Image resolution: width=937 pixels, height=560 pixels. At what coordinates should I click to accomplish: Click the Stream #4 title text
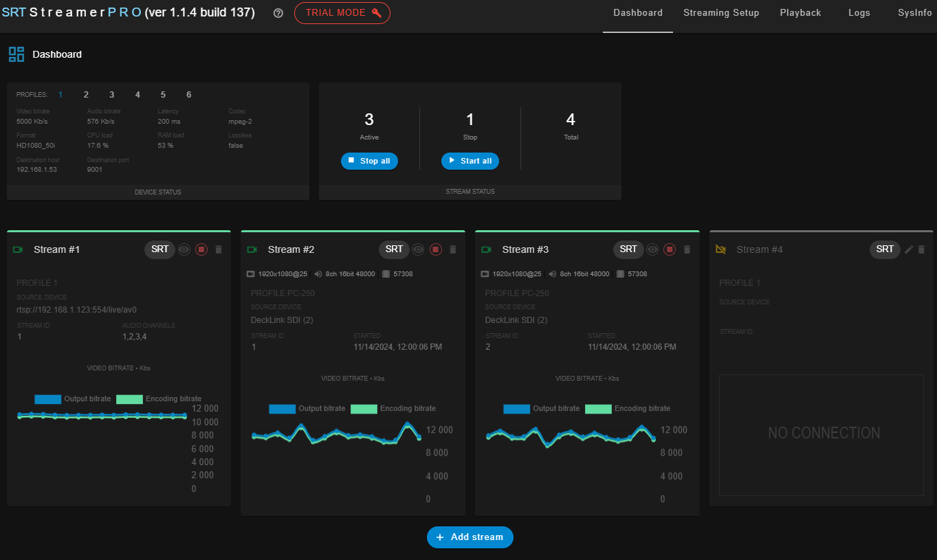[x=760, y=249]
